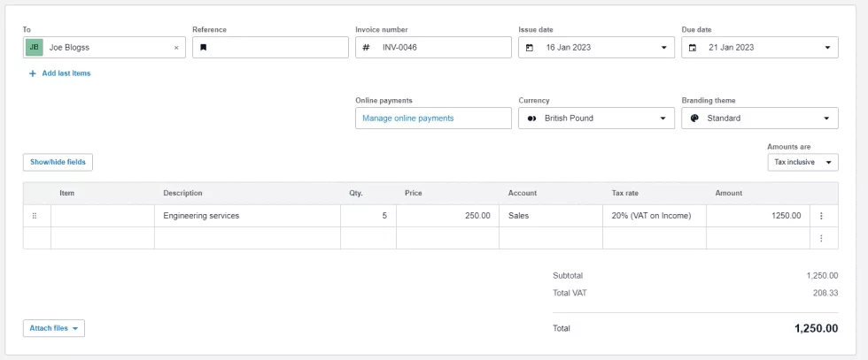Click the currency coins icon
The width and height of the screenshot is (868, 360).
pos(532,119)
